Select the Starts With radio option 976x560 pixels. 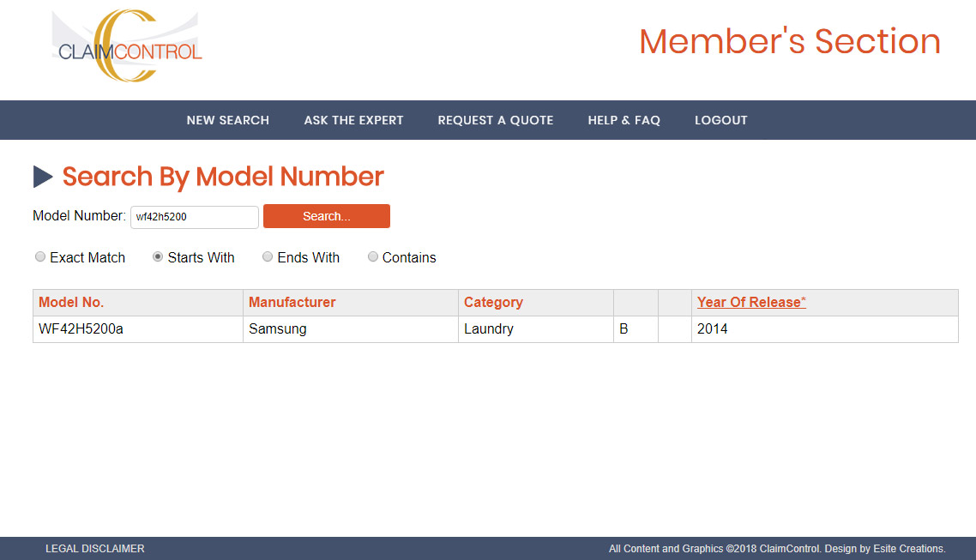point(158,257)
